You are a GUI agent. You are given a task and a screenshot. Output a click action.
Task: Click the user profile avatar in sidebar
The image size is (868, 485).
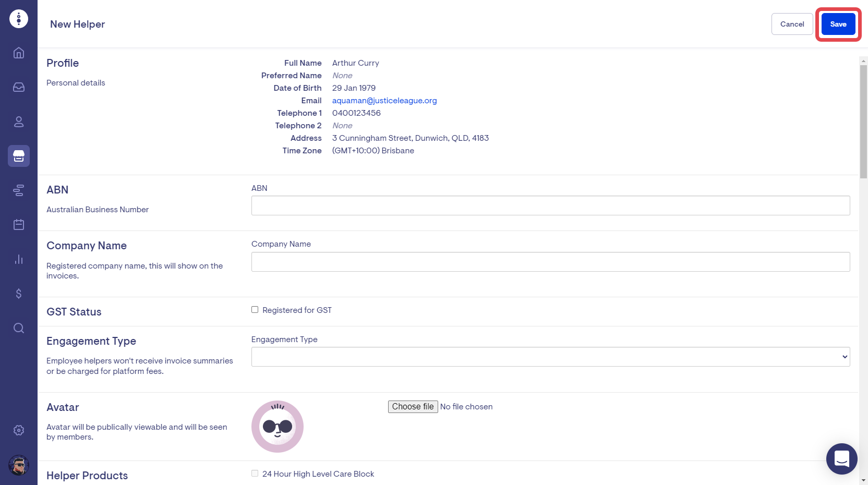19,465
